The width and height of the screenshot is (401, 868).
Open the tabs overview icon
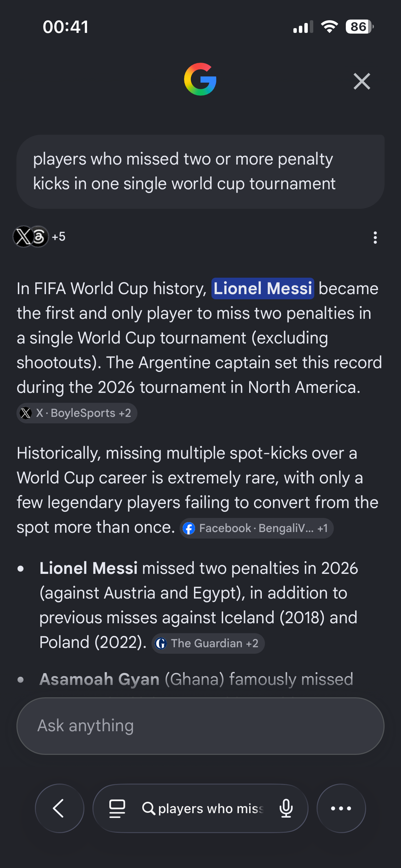[117, 808]
